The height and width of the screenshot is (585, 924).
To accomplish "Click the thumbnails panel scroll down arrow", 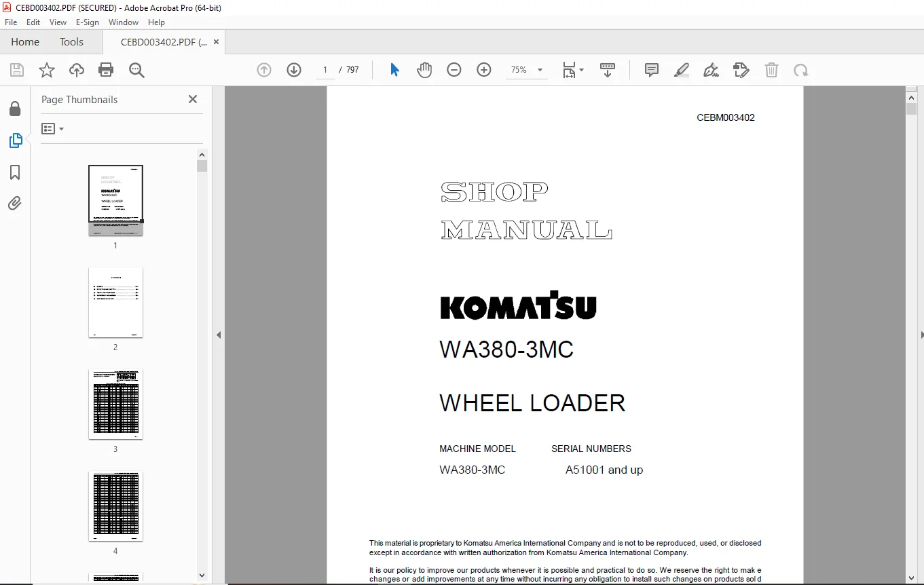I will tap(202, 575).
